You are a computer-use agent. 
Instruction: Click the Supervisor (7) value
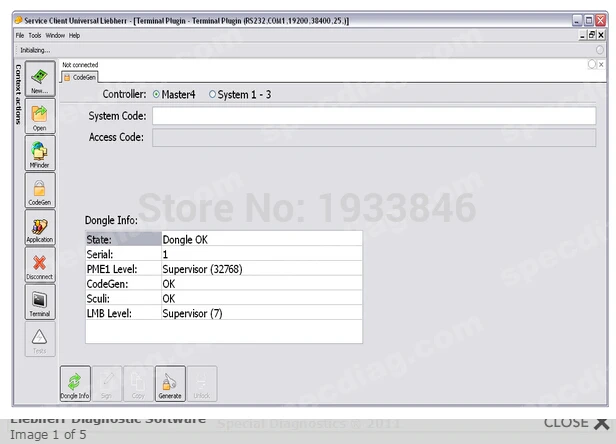coord(262,313)
